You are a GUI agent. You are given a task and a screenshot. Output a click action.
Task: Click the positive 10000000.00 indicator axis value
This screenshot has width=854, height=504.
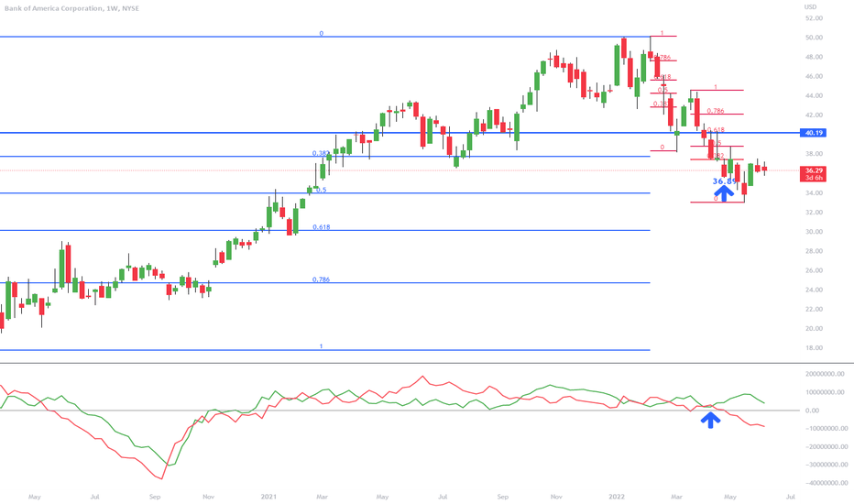(825, 392)
